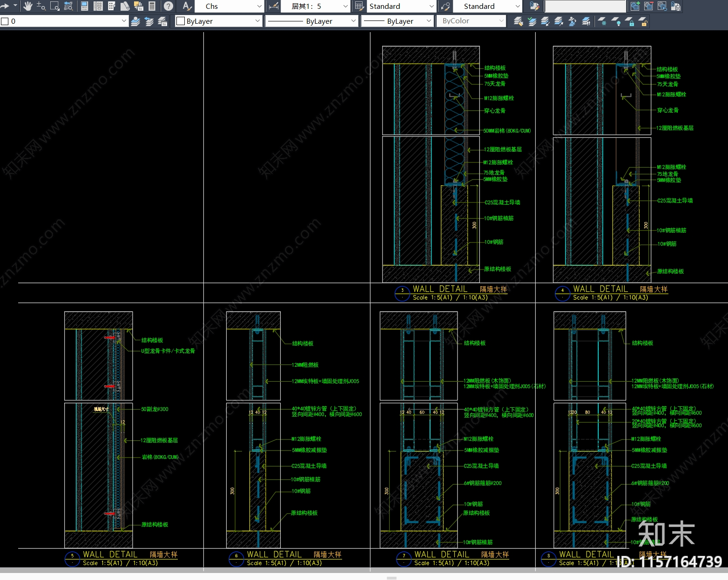Click the Edit Reference In-Place icon
728x580 pixels.
(x=534, y=6)
